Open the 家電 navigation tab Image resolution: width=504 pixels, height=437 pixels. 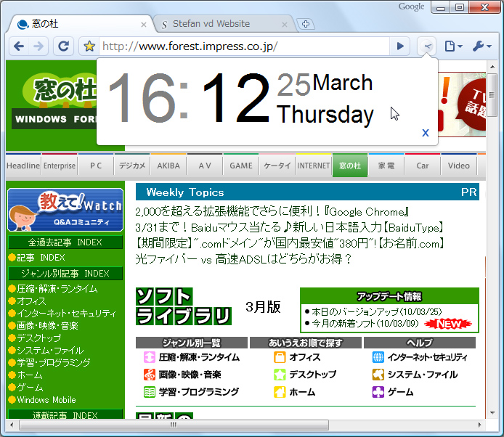click(x=386, y=166)
